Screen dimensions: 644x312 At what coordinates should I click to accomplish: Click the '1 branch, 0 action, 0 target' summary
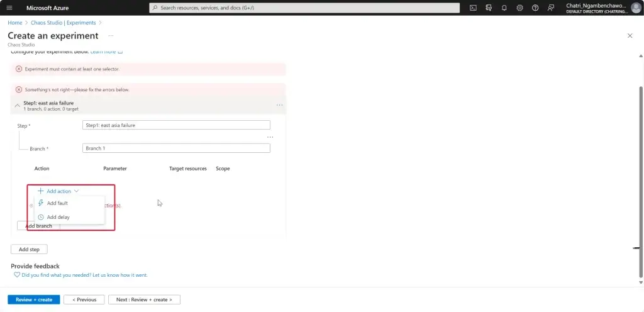tap(51, 109)
